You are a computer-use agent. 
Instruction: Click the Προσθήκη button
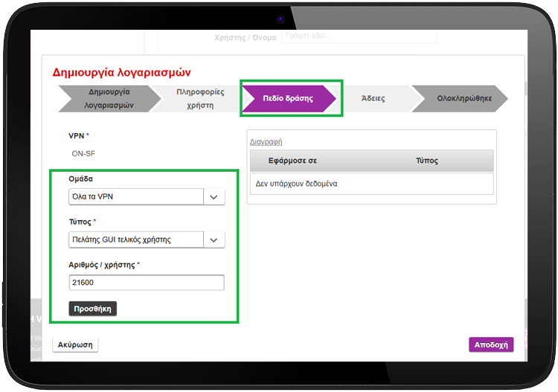tap(92, 309)
